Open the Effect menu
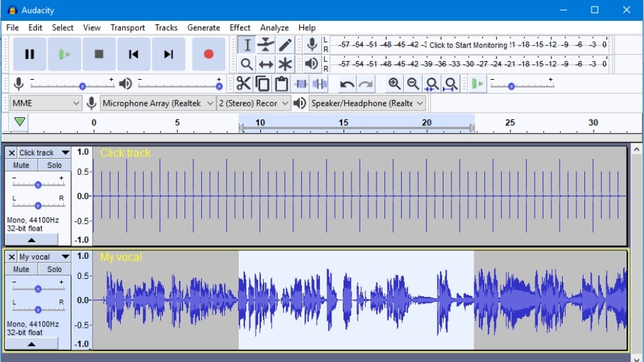The height and width of the screenshot is (362, 644). pos(240,27)
